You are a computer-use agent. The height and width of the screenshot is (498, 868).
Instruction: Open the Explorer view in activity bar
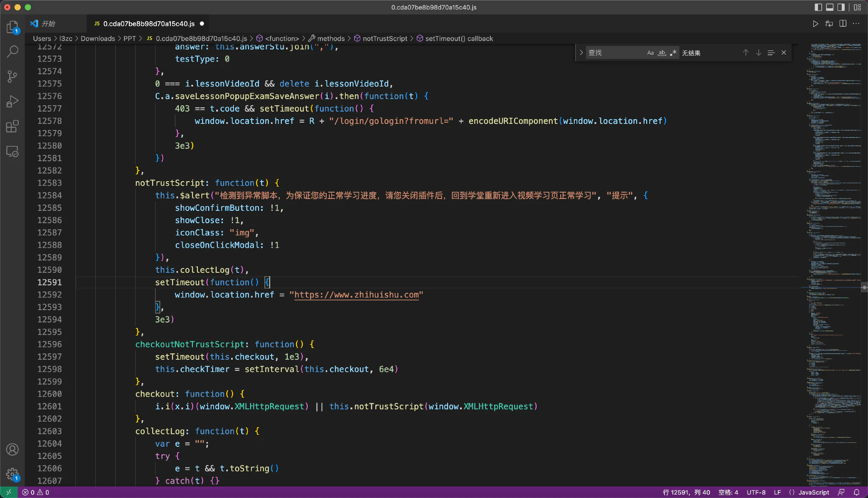click(x=12, y=27)
